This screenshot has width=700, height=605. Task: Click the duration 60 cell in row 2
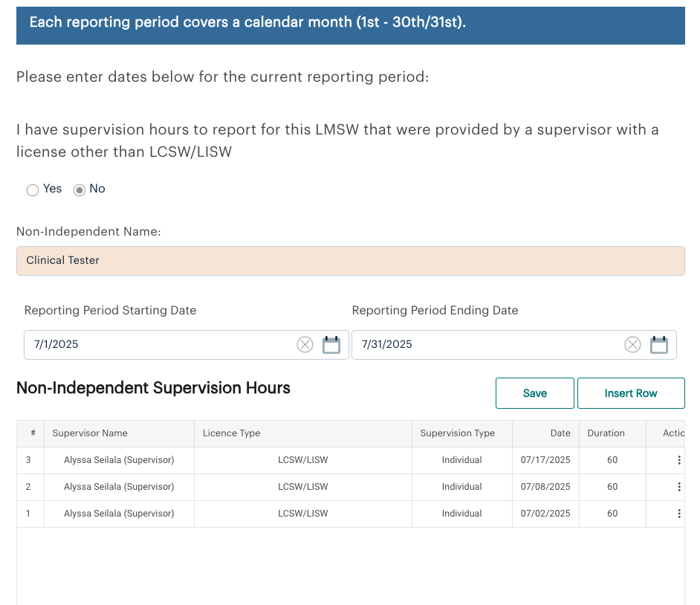pos(612,487)
